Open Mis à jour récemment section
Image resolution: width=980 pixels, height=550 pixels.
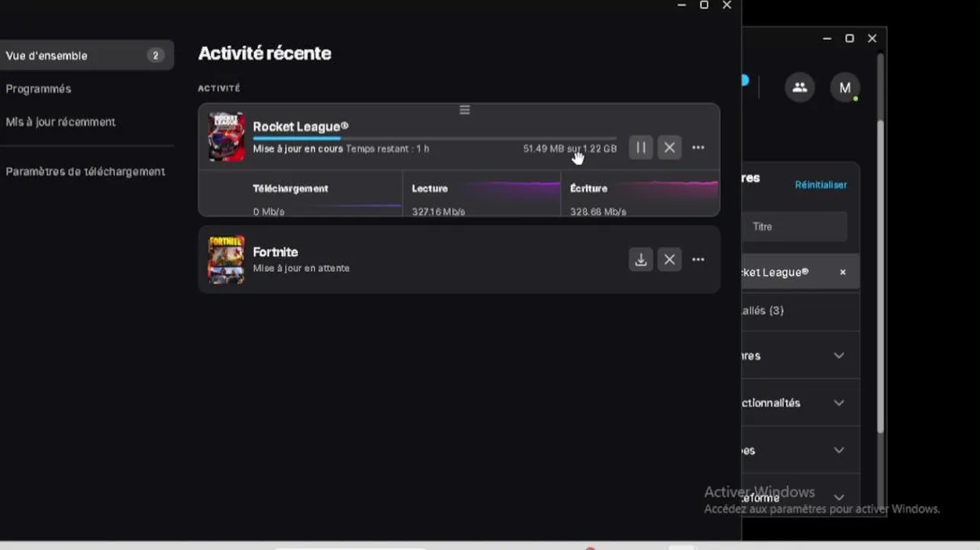[x=60, y=121]
